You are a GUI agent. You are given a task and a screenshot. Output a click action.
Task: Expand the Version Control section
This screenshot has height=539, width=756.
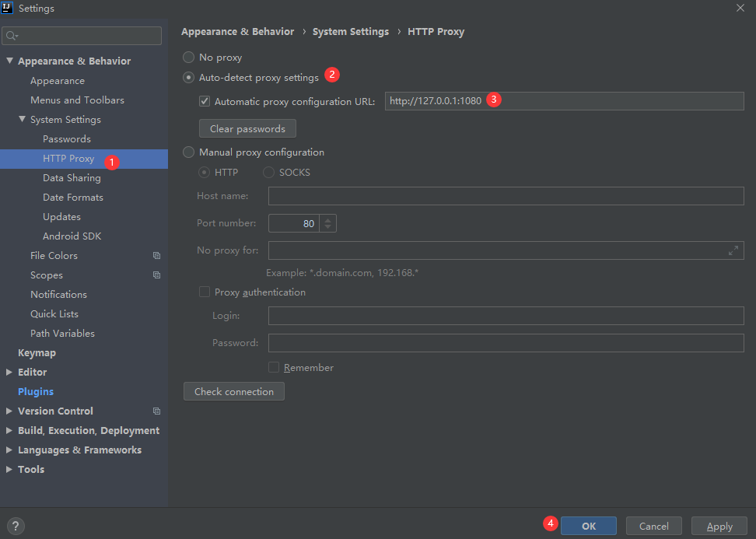[x=9, y=411]
